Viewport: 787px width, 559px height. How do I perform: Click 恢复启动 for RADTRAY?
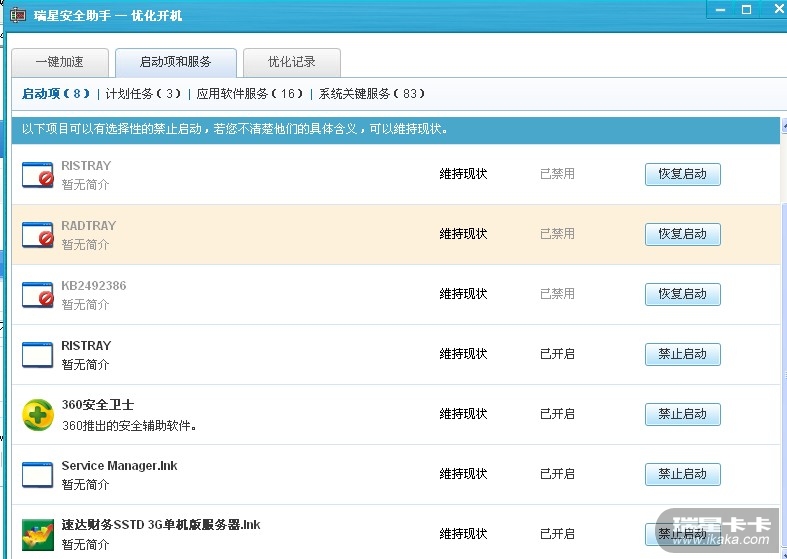(682, 234)
